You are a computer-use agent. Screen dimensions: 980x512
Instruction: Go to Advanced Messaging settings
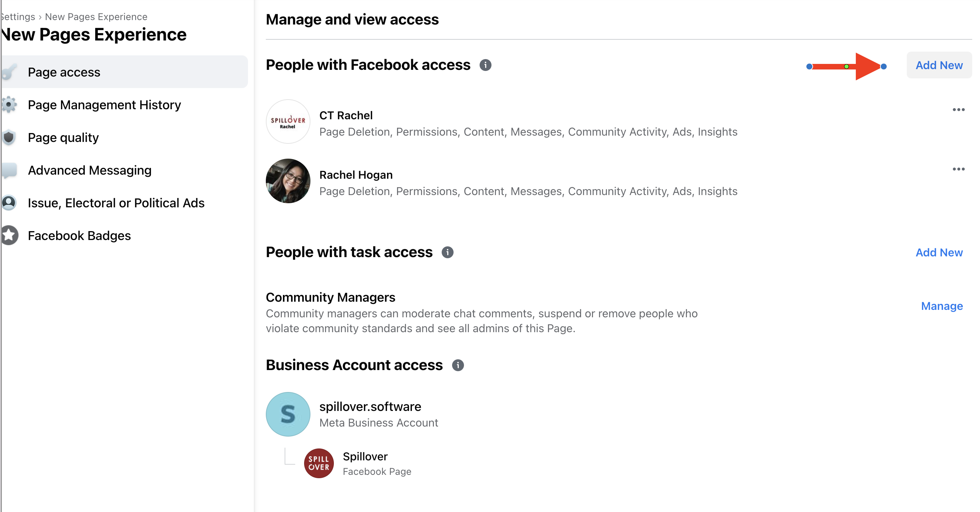[89, 170]
